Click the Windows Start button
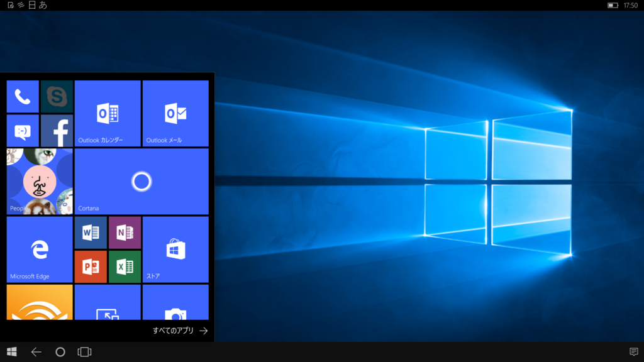 coord(12,352)
